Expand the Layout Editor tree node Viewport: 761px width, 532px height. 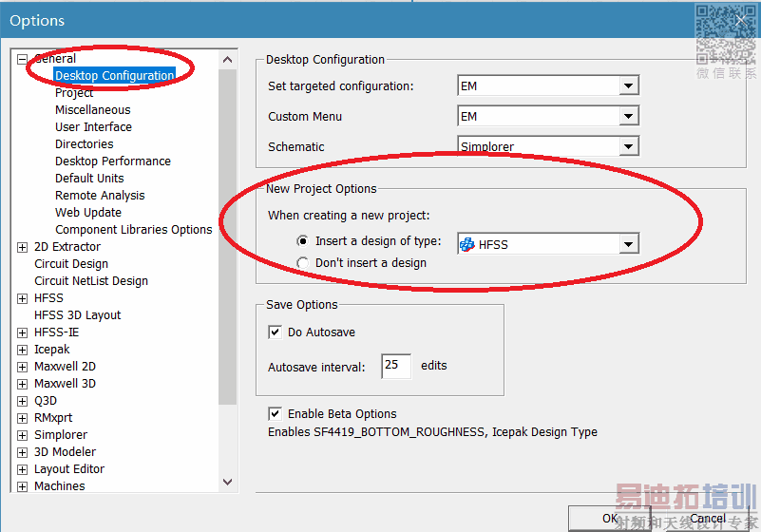click(x=22, y=469)
